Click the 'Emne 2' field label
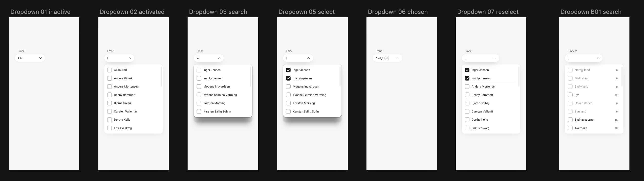The image size is (644, 181). coord(572,51)
